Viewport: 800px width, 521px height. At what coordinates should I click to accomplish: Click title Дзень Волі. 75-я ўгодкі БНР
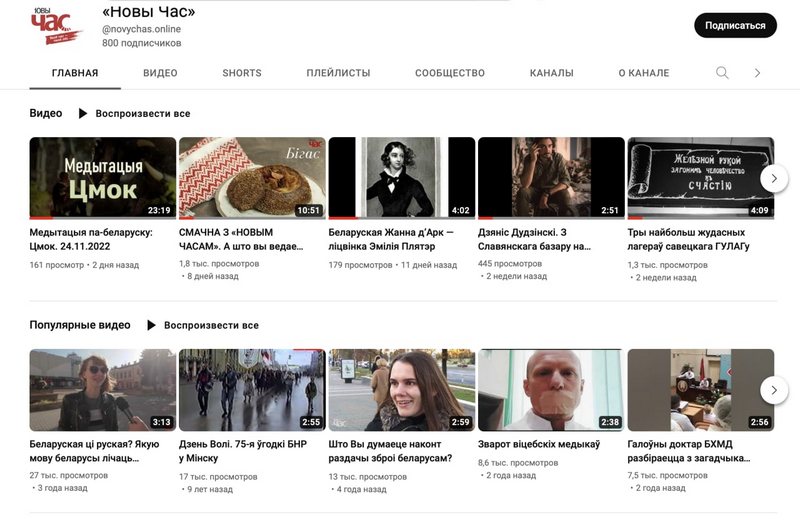click(x=241, y=451)
